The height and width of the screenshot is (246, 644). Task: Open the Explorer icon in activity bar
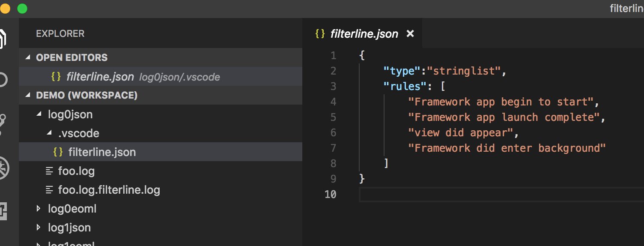click(3, 39)
